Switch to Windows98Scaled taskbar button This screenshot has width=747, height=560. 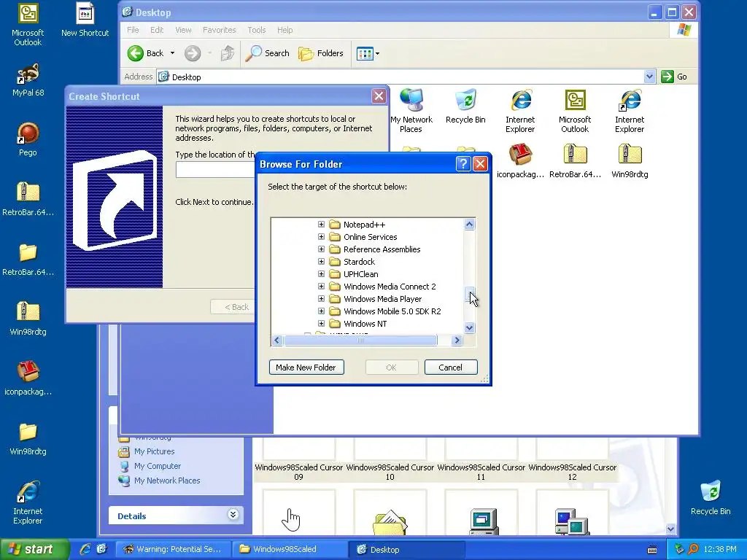coord(290,549)
